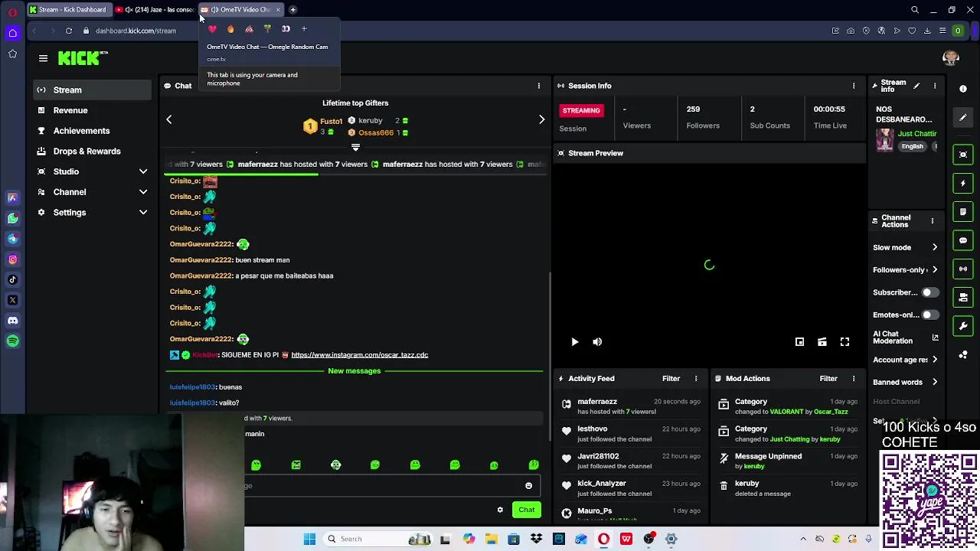Open the Stream sidebar page

[x=93, y=90]
